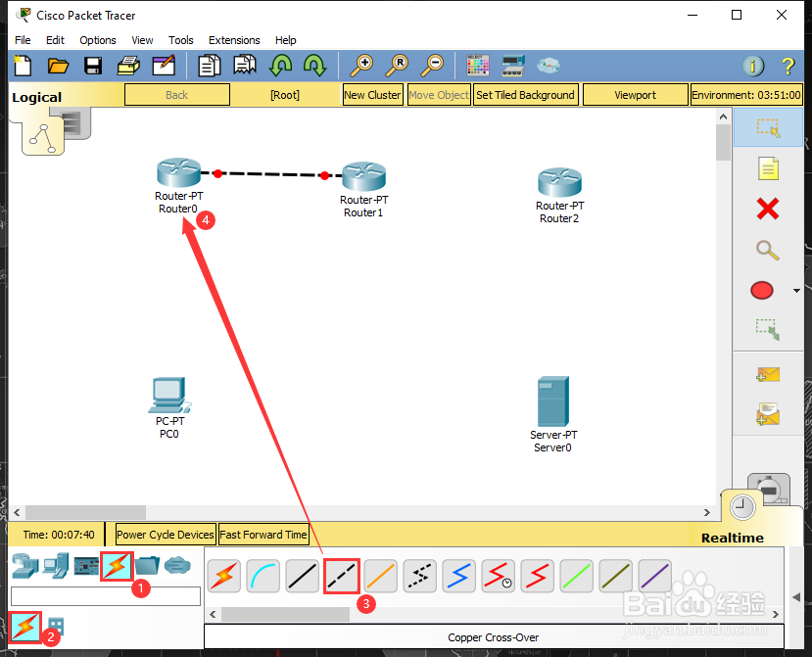
Task: Choose the Copper Cross-Over cable
Action: click(x=342, y=576)
